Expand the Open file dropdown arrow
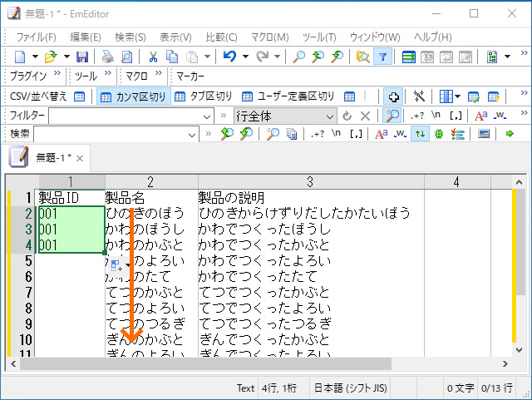Image resolution: width=532 pixels, height=400 pixels. tap(66, 57)
